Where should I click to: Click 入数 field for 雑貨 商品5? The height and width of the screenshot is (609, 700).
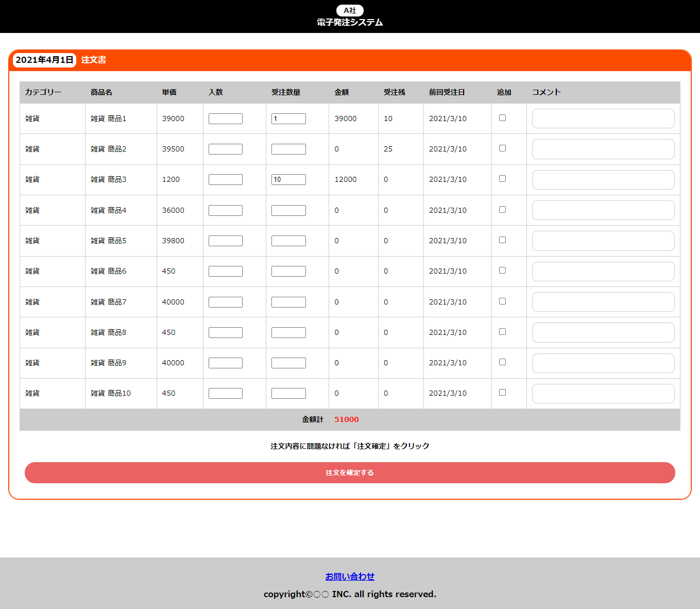pos(226,241)
